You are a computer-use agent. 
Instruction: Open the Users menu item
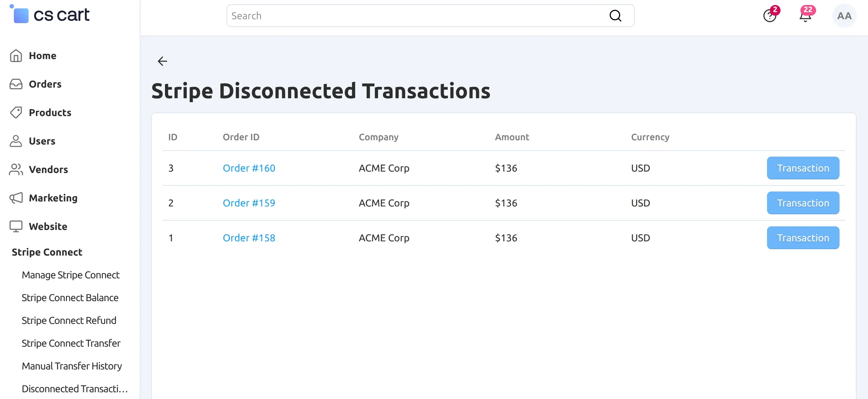[42, 141]
